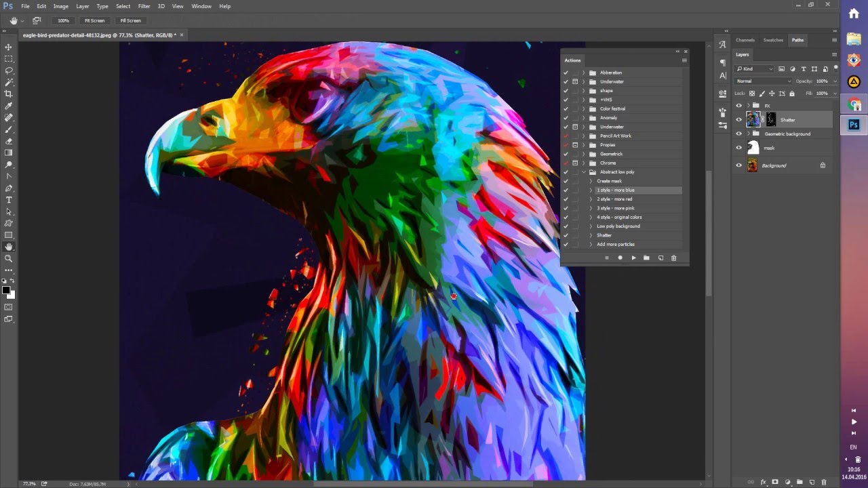The image size is (868, 488).
Task: Open the Filter menu
Action: coord(144,6)
